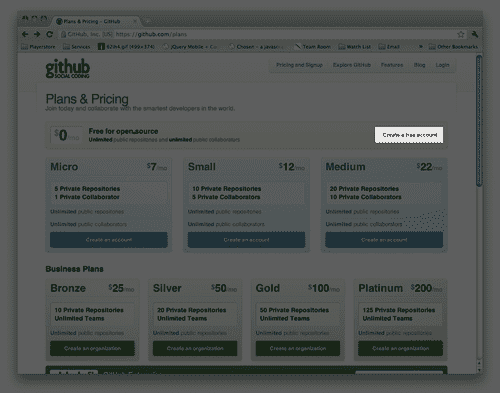Viewport: 500px width, 393px height.
Task: Click the Business Plans heading
Action: pos(74,269)
